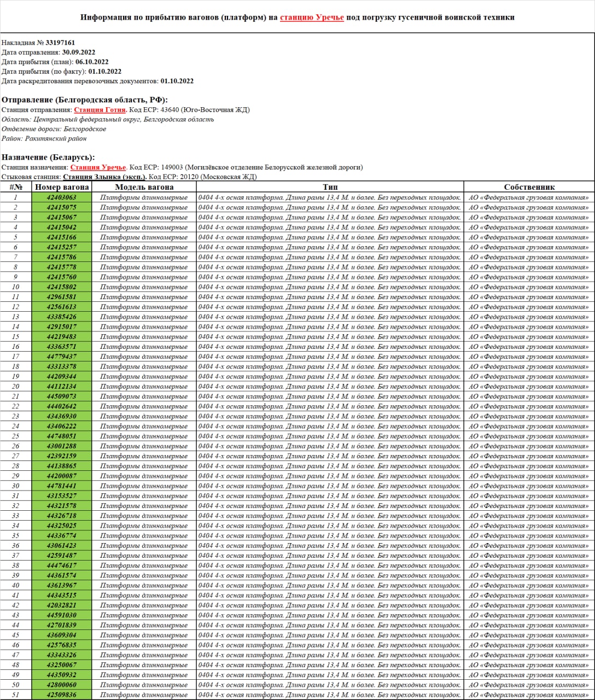
Task: Select wagon number cell 44591030
Action: click(62, 615)
